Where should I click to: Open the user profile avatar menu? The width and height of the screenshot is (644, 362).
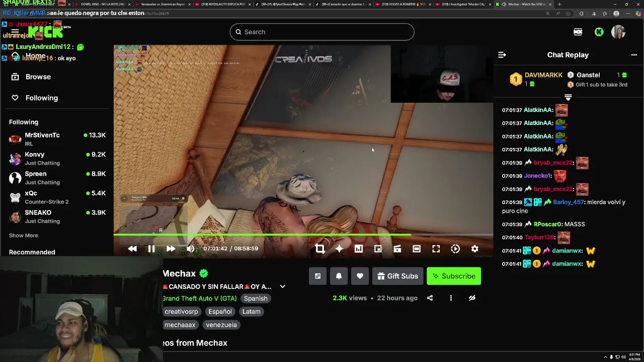point(618,32)
